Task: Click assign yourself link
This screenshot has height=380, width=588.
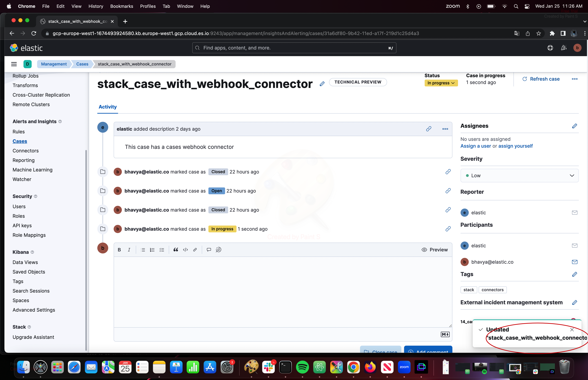Action: pyautogui.click(x=516, y=146)
